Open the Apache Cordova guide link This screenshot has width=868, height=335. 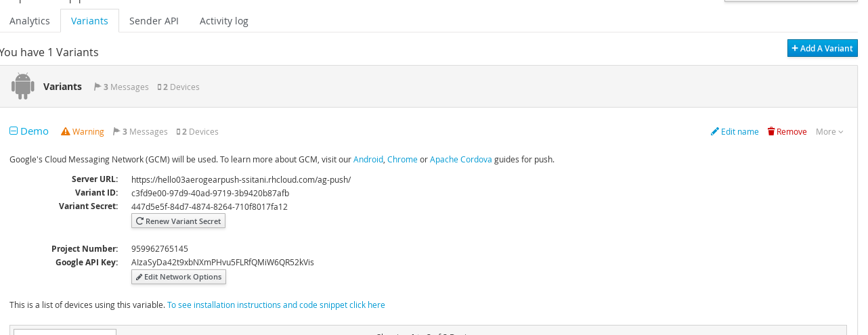(x=460, y=160)
